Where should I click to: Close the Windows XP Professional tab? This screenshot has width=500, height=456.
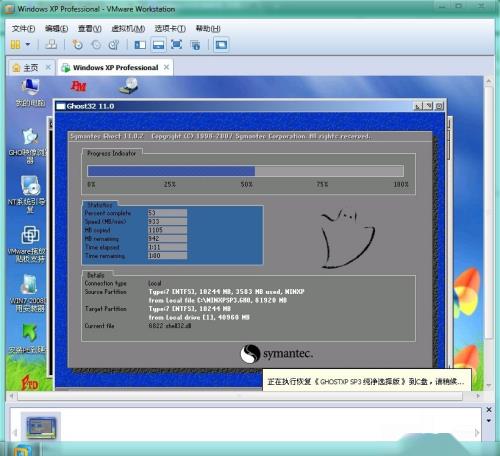point(166,67)
